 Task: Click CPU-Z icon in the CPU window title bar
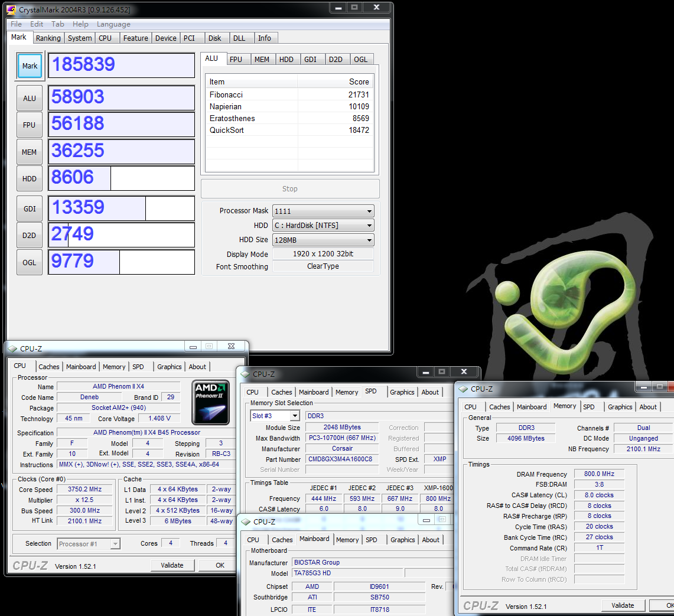(12, 348)
